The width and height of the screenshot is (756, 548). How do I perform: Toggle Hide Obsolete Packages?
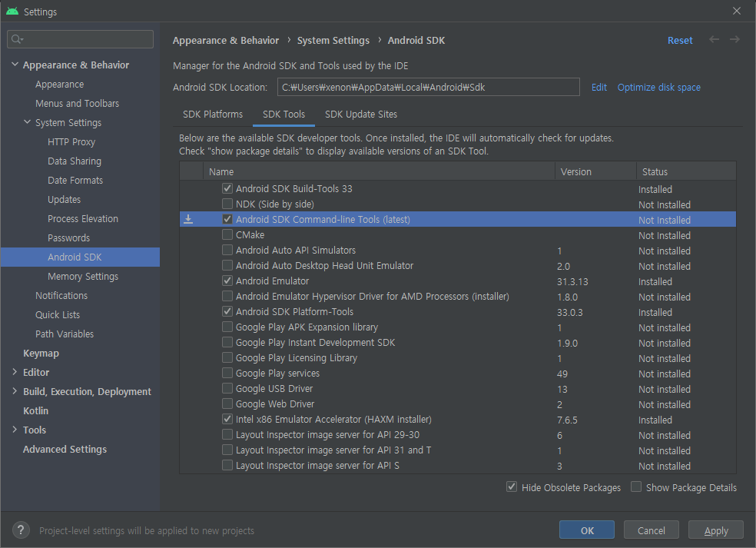[512, 487]
